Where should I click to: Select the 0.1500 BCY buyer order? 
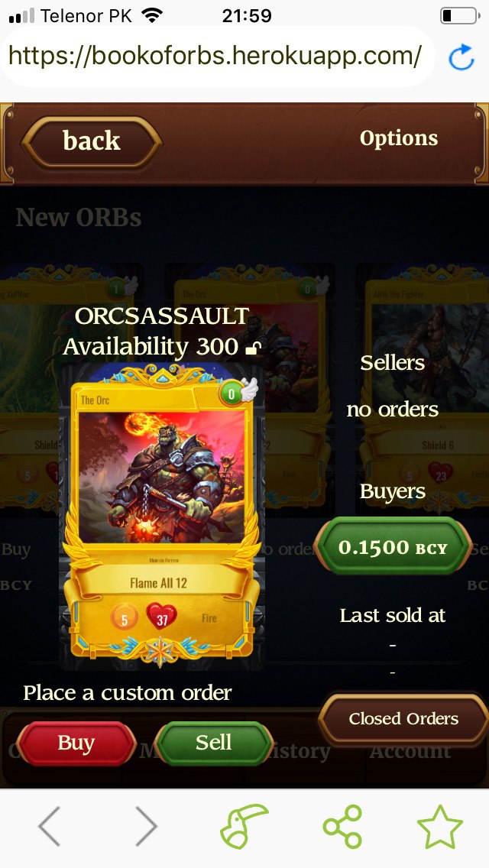tap(393, 548)
